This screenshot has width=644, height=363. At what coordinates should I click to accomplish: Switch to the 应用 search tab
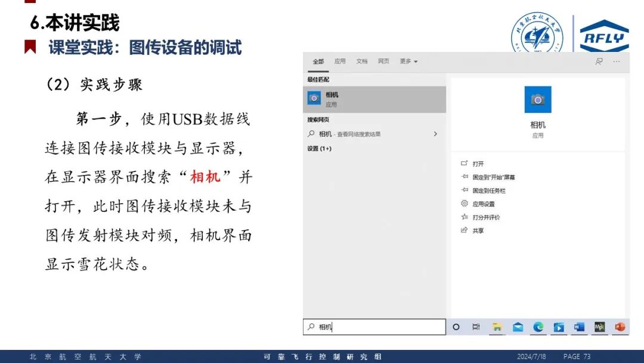pyautogui.click(x=340, y=61)
